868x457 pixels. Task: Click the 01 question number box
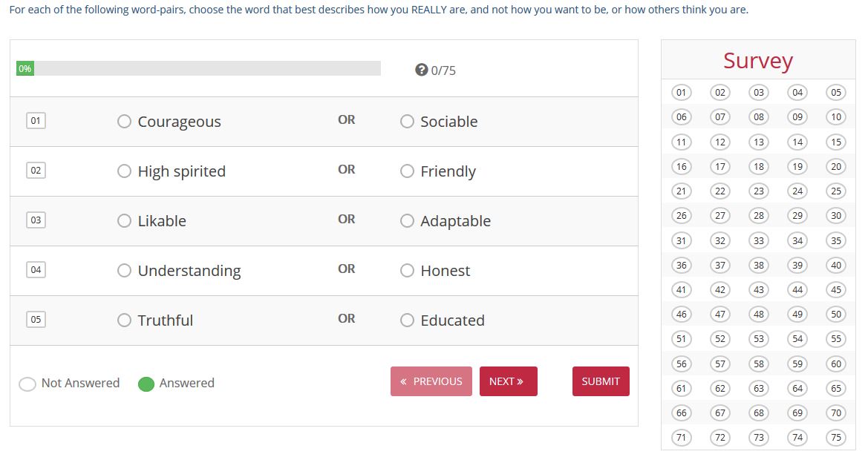[36, 120]
